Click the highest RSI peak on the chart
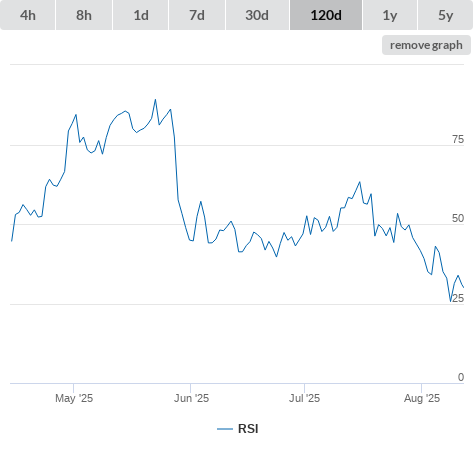Image resolution: width=474 pixels, height=455 pixels. pyautogui.click(x=155, y=99)
